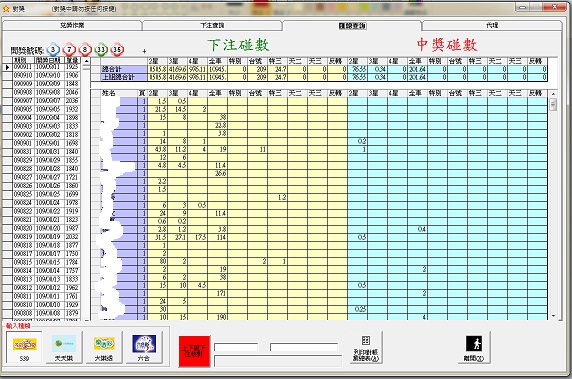The width and height of the screenshot is (572, 379).
Task: Click the green lottery ball number 33
Action: click(x=101, y=49)
